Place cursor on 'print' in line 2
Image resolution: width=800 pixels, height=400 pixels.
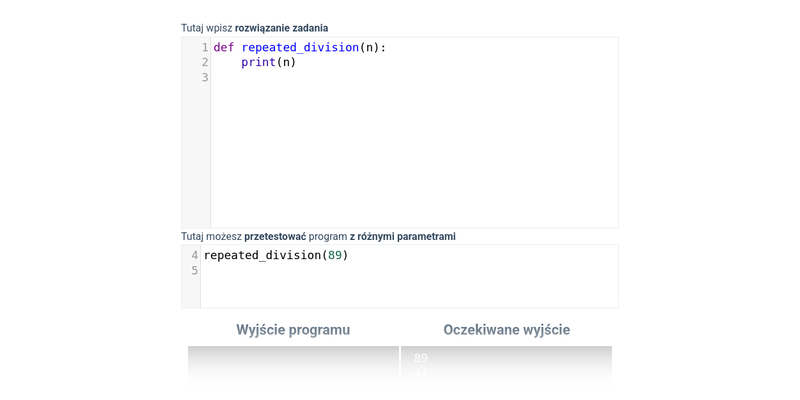tap(258, 62)
